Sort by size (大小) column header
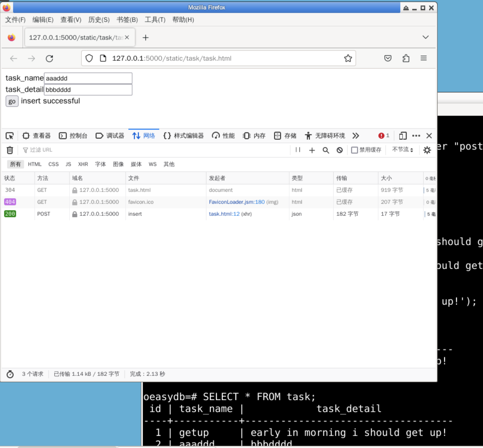The height and width of the screenshot is (448, 483). 401,178
